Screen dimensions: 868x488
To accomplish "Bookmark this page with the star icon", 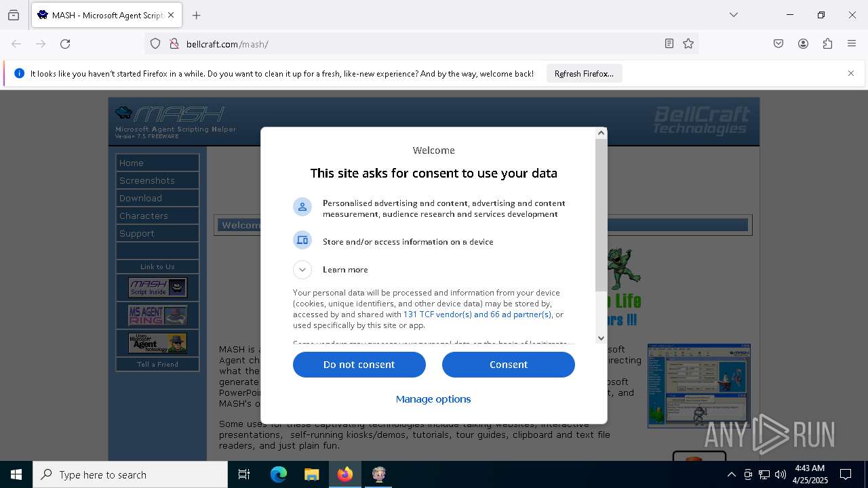I will pyautogui.click(x=688, y=44).
